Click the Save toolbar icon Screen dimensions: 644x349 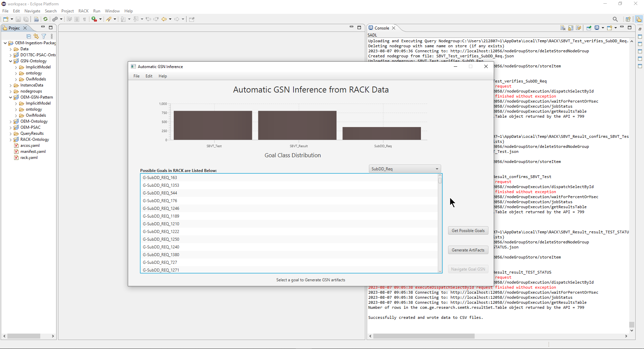(x=18, y=19)
